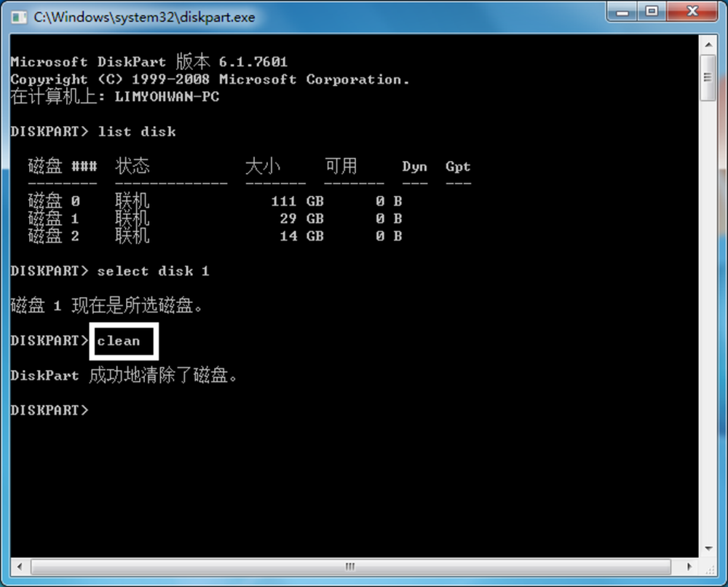Click the Dyn column header
Screen dimensions: 728x587
415,167
